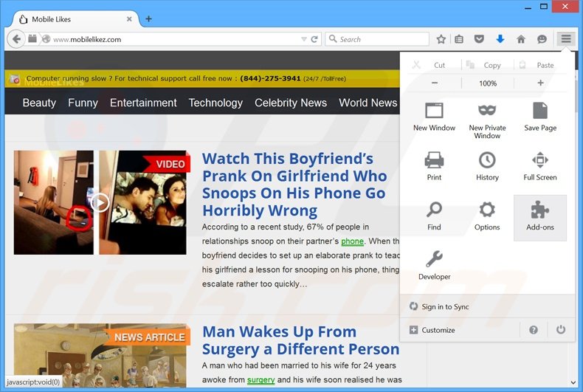Open a New Window
The height and width of the screenshot is (392, 583).
point(434,117)
